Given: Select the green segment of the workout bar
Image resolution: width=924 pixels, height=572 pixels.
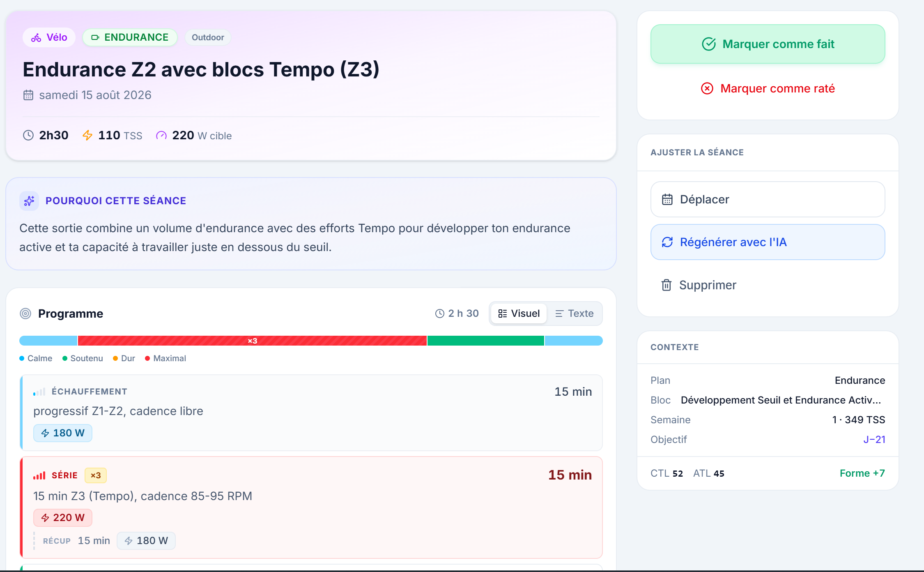Looking at the screenshot, I should 485,341.
